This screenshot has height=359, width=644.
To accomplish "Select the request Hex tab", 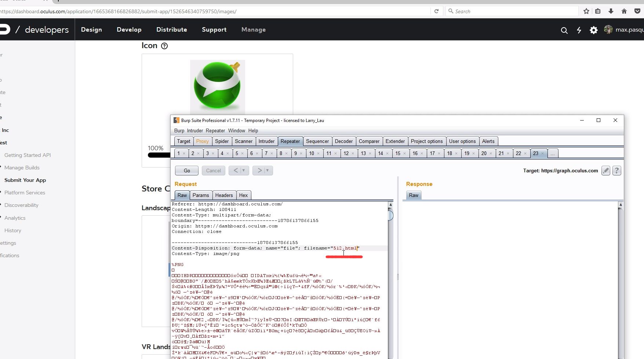I will pos(243,195).
